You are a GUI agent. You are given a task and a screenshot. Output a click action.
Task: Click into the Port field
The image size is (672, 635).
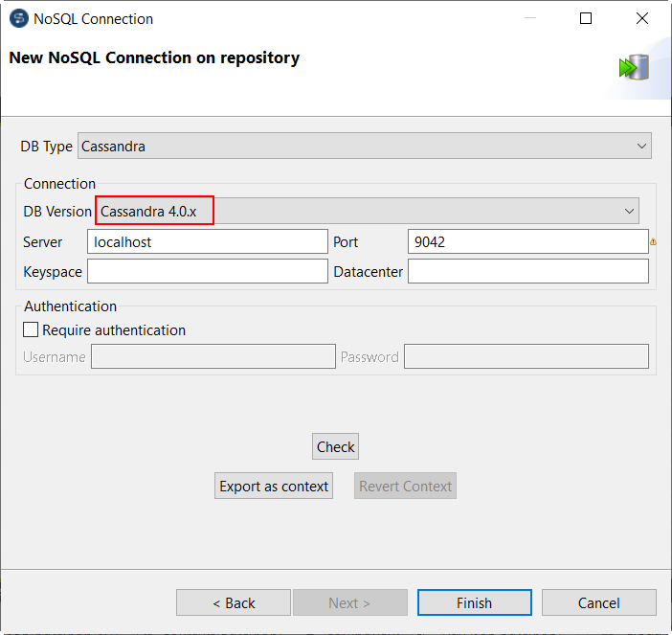527,242
